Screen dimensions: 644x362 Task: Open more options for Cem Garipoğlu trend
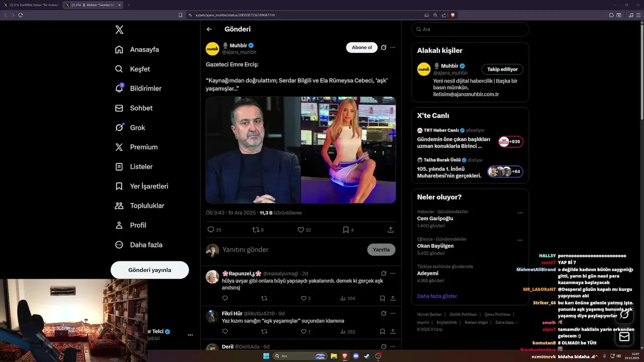(x=520, y=213)
